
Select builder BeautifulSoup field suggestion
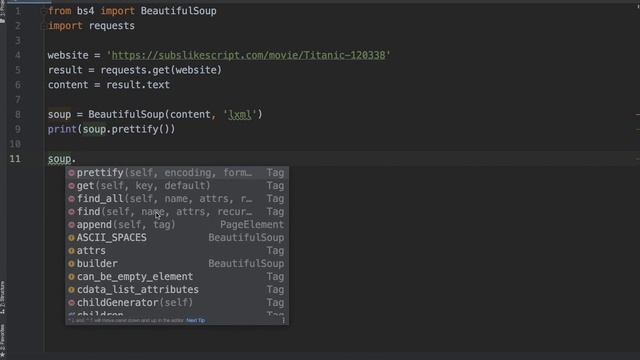(x=177, y=264)
